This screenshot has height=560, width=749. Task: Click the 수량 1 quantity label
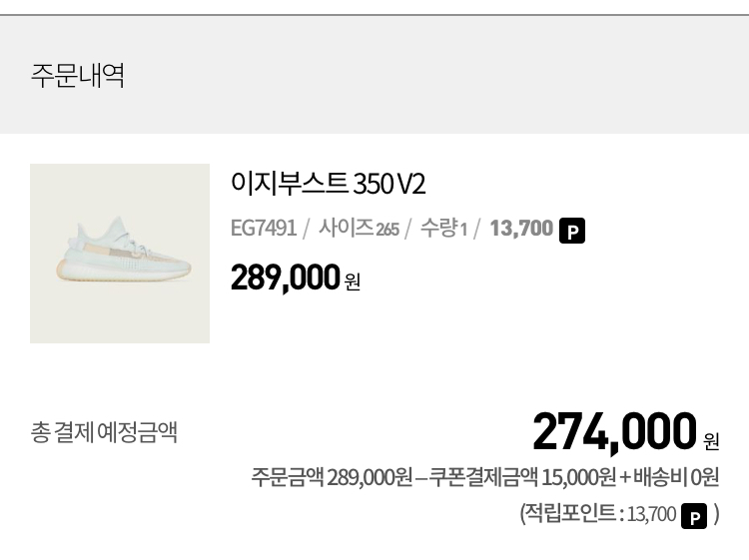pos(443,229)
